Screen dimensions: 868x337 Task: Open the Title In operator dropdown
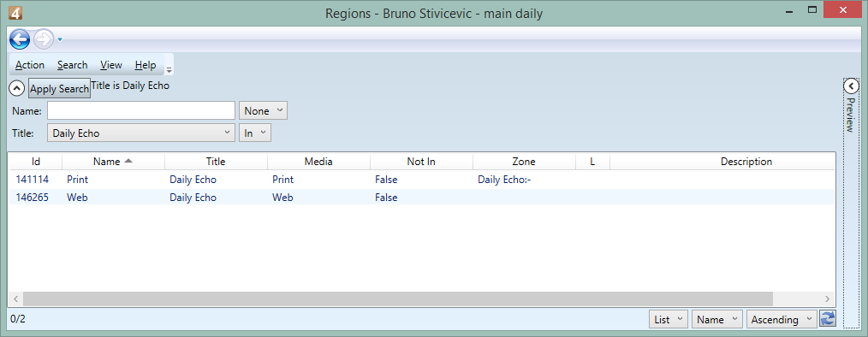pyautogui.click(x=254, y=133)
